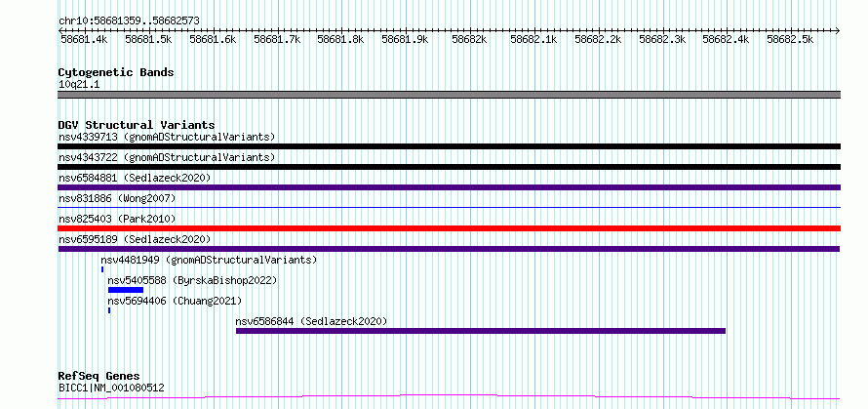868x409 pixels.
Task: Click the 58682.3k ruler tick label
Action: pos(662,39)
